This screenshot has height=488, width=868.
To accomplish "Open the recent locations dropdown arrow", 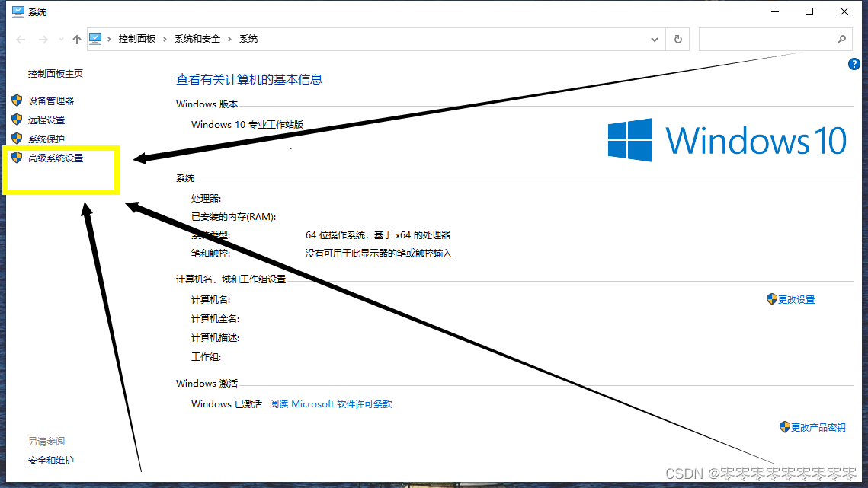I will click(x=61, y=40).
